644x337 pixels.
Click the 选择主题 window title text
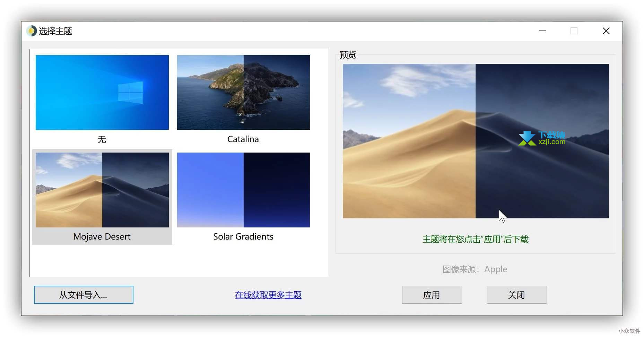pyautogui.click(x=55, y=31)
